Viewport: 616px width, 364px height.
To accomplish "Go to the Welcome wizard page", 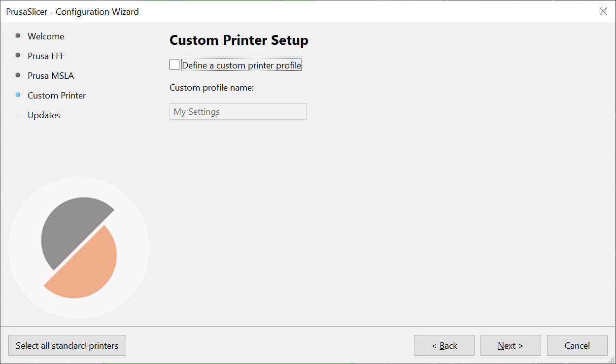I will pos(46,36).
